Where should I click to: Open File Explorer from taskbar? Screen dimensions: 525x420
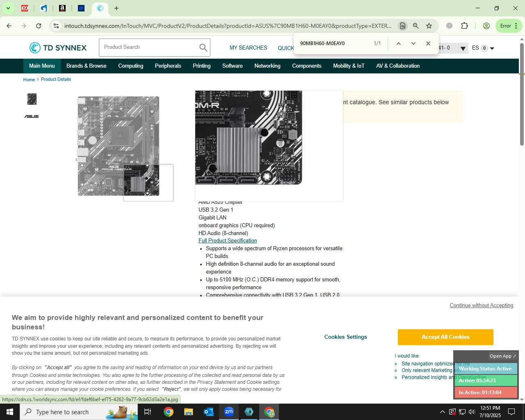(x=189, y=412)
